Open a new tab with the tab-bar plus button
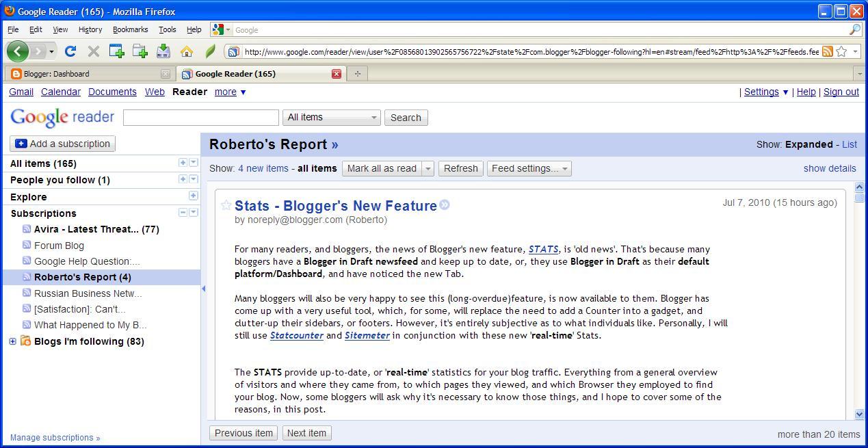Viewport: 868px width, 448px height. click(357, 74)
